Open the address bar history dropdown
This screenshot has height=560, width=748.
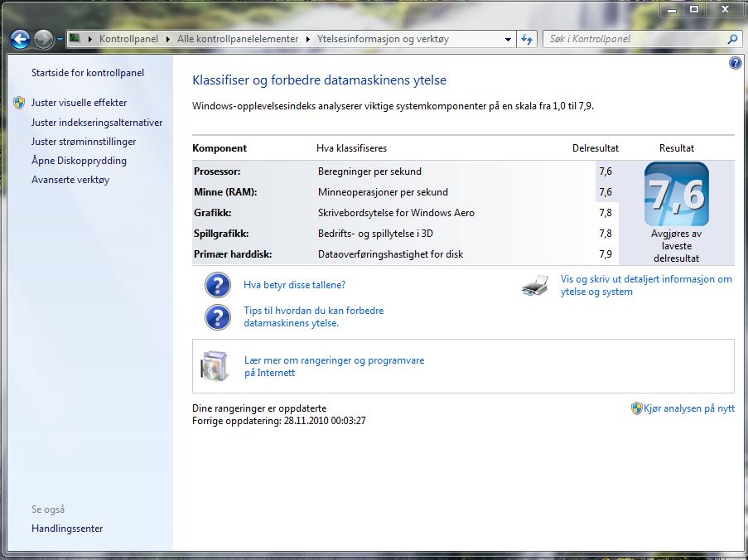(508, 40)
